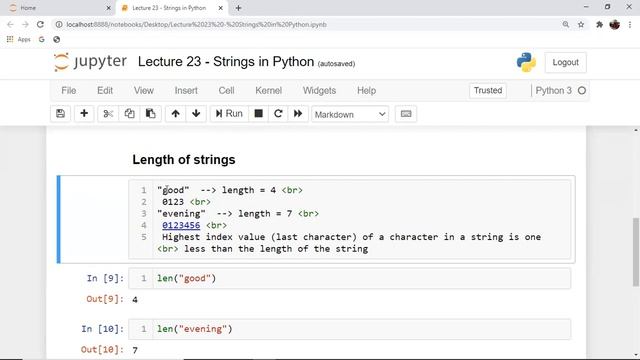Open the globe bookmark icon
The width and height of the screenshot is (640, 360).
(57, 39)
